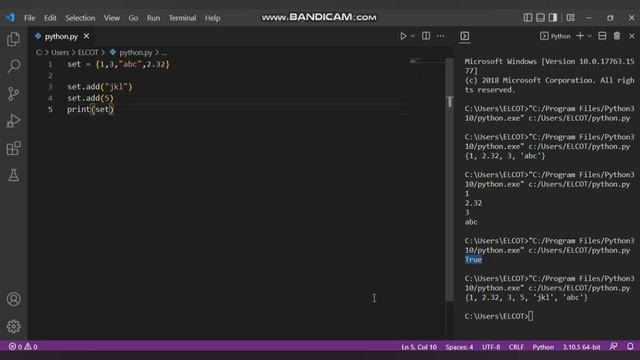Expand the new terminal launch profile dropdown

[589, 36]
